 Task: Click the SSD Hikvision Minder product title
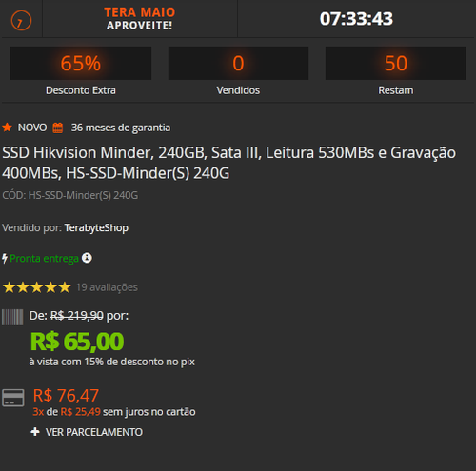pos(229,163)
